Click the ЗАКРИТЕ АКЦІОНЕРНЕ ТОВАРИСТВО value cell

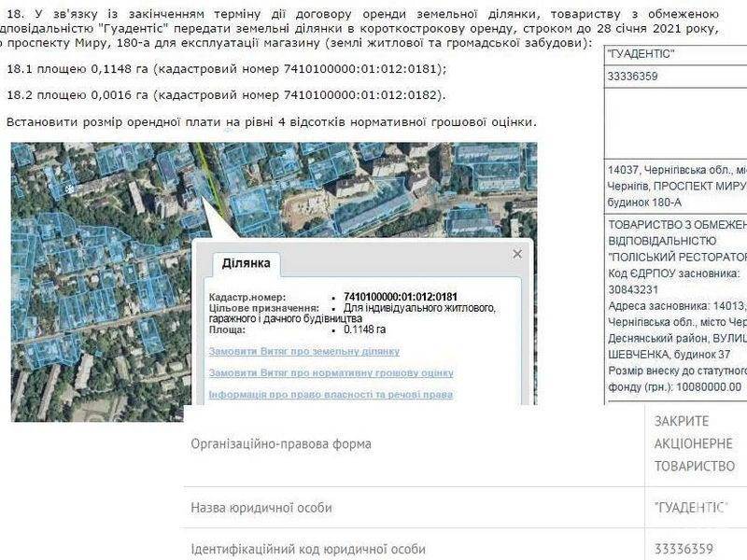click(695, 443)
